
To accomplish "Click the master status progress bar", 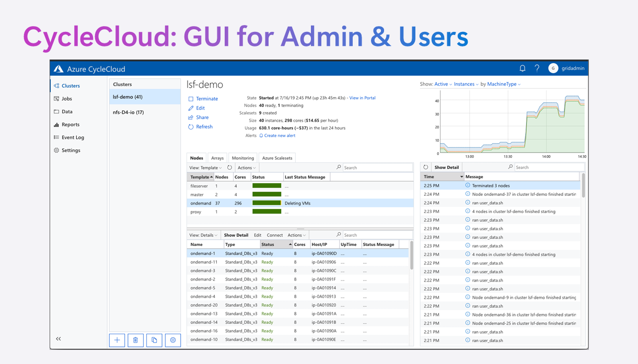I will (x=267, y=194).
